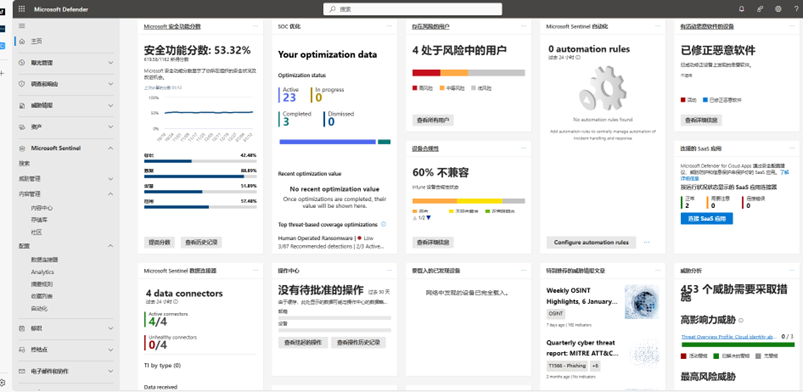803x392 pixels.
Task: Collapse the 内容管理 subsection chevron
Action: pos(111,194)
